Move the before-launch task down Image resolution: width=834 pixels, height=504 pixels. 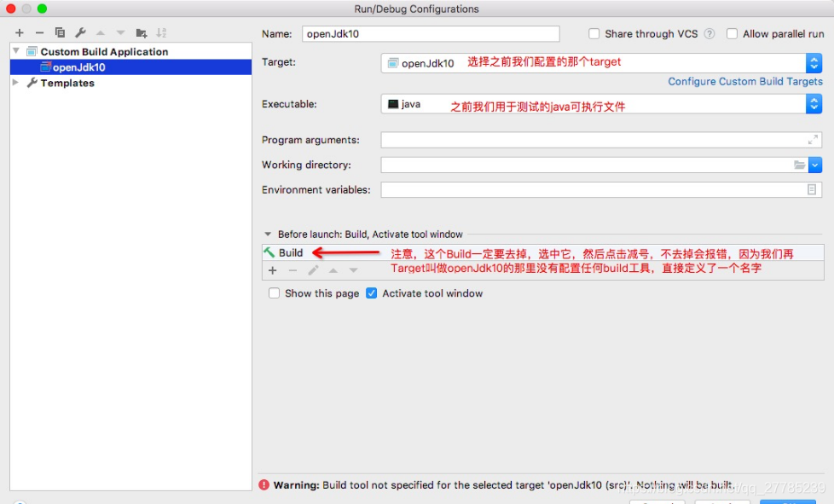click(353, 270)
